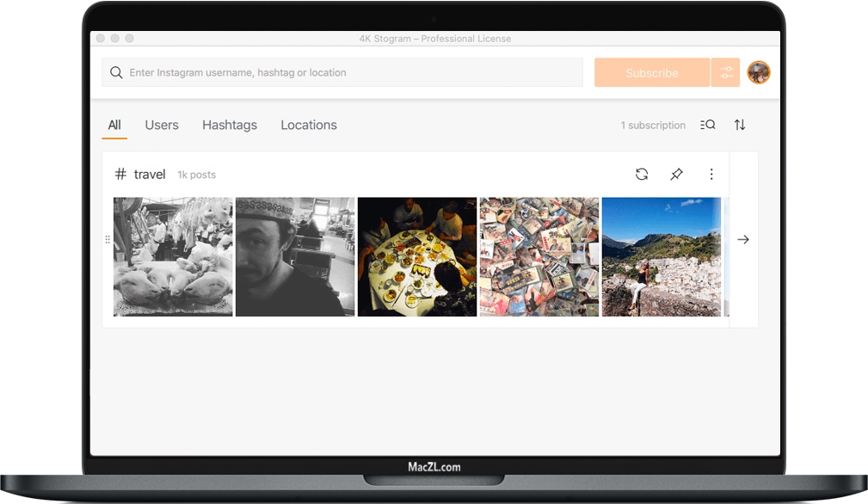Screen dimensions: 868x504
Task: Open search within subscriptions icon
Action: coord(707,125)
